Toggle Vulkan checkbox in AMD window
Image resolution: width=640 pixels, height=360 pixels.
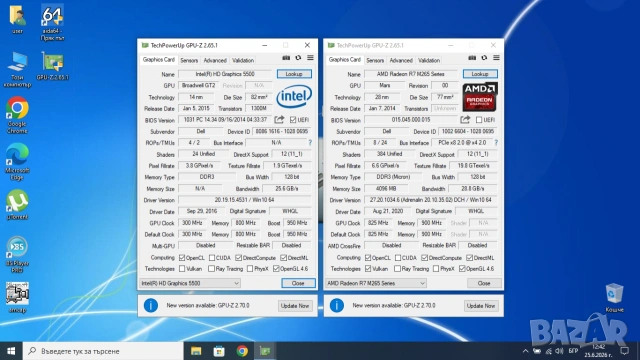coord(368,269)
